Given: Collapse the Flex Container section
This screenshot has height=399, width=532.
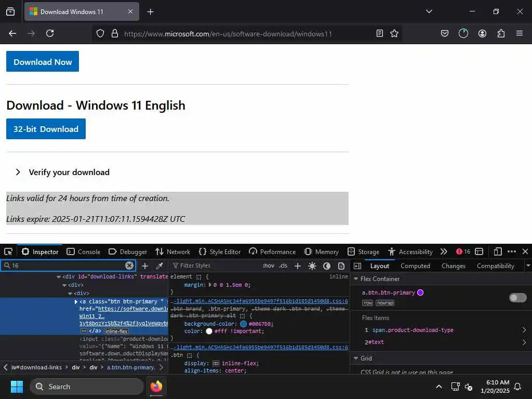Looking at the screenshot, I should (356, 279).
